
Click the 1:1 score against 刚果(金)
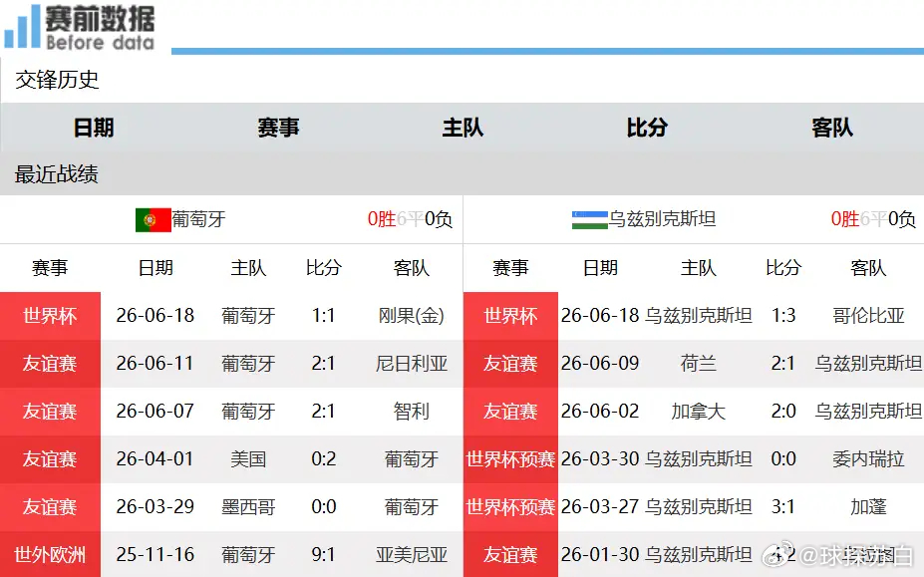324,316
